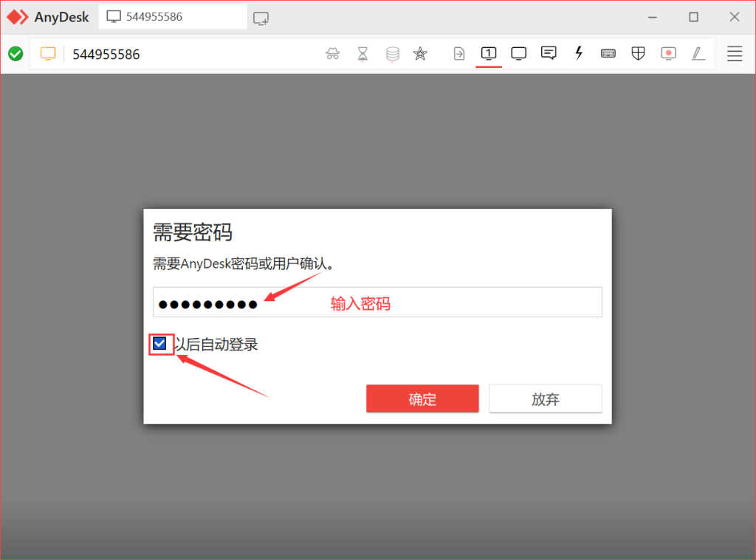This screenshot has width=756, height=560.
Task: Select the 544955586 session tab
Action: [x=173, y=17]
